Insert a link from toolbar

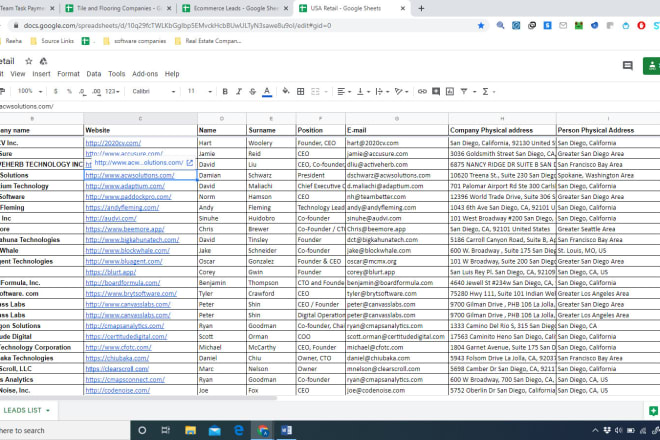tap(422, 91)
